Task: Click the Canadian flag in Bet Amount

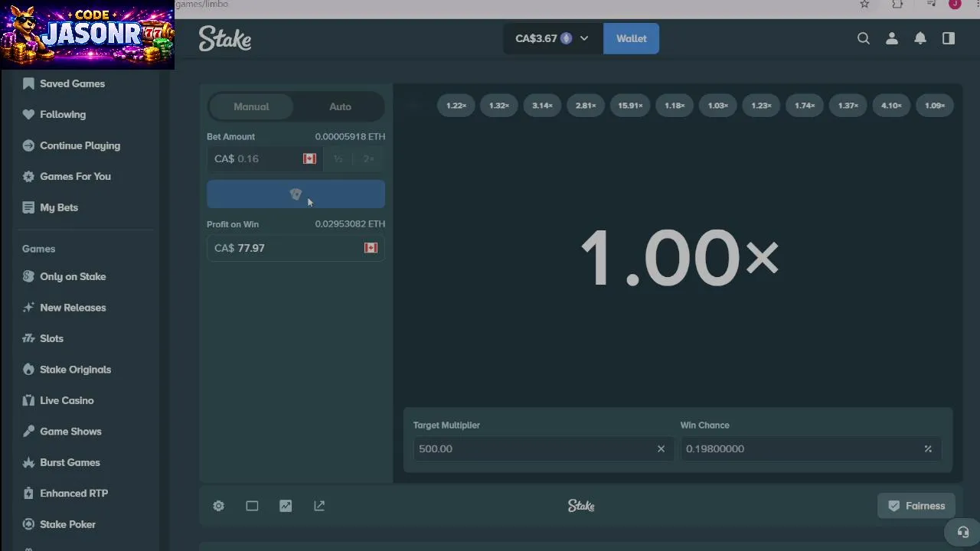Action: [309, 158]
